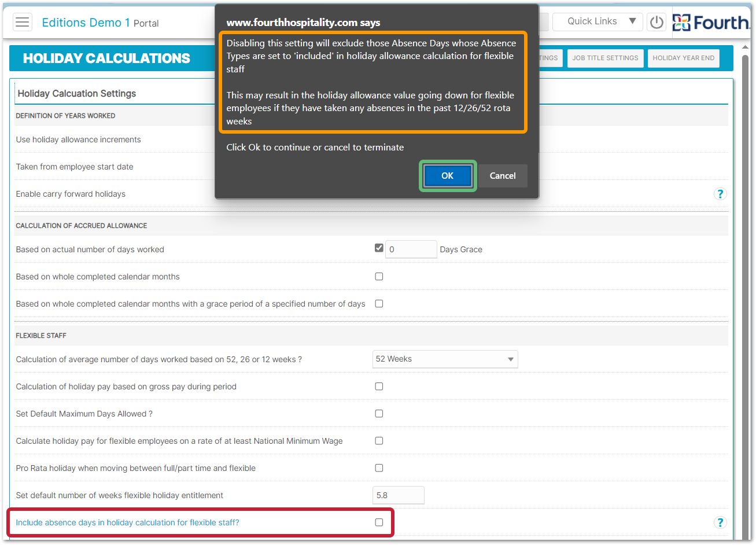The image size is (756, 545).
Task: Open the hamburger navigation menu
Action: (23, 23)
